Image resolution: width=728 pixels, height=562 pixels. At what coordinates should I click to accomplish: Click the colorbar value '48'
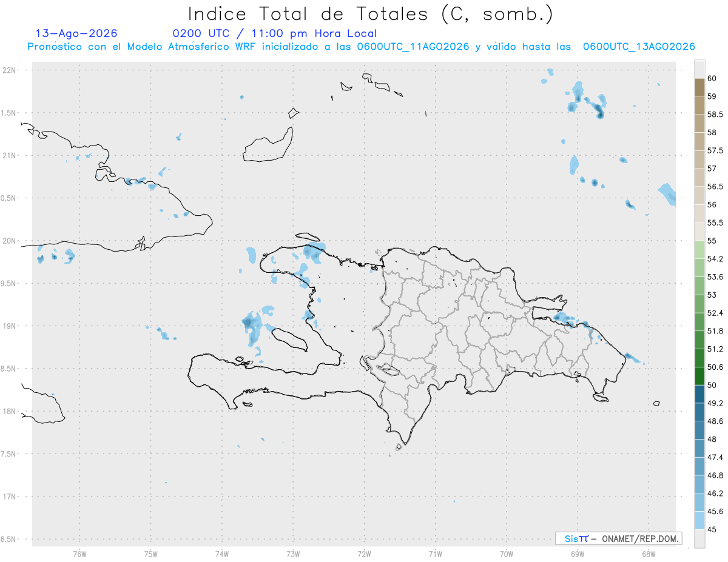[x=712, y=439]
